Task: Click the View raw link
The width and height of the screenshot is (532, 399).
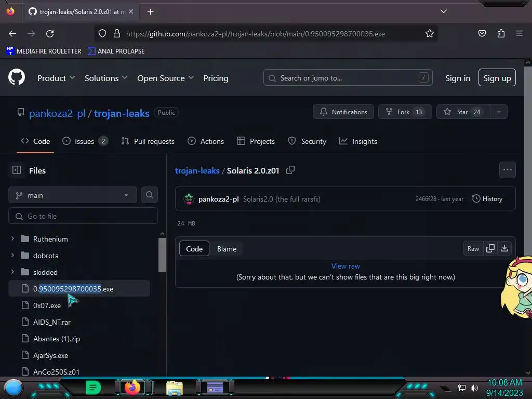Action: pyautogui.click(x=345, y=266)
